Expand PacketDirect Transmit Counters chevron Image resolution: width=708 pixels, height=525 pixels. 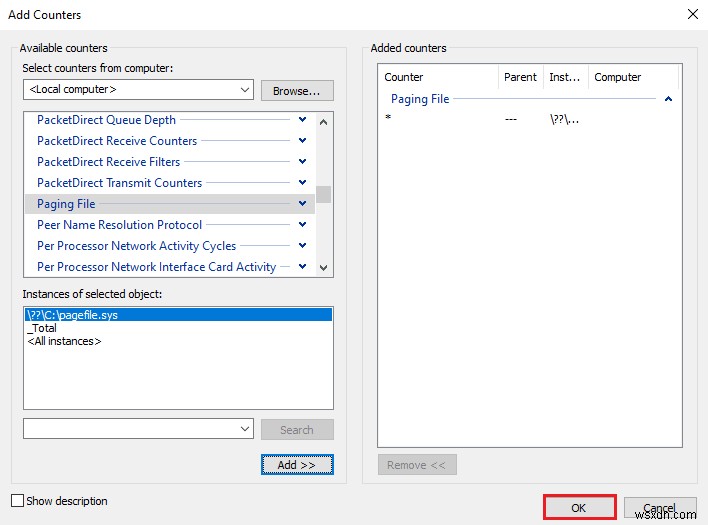302,183
